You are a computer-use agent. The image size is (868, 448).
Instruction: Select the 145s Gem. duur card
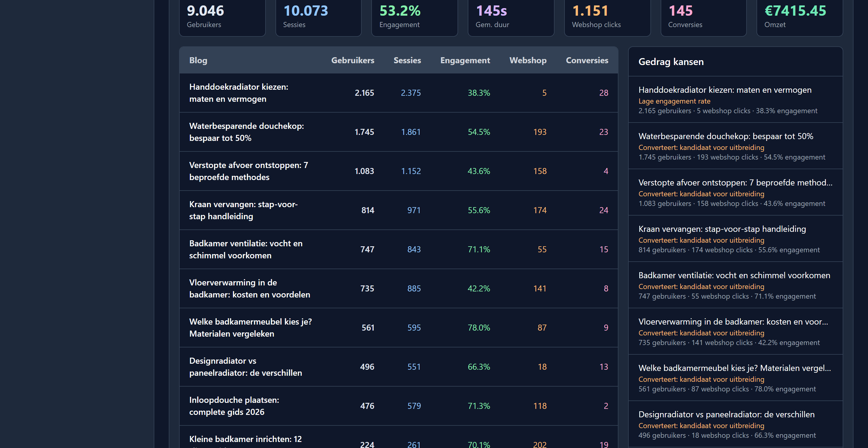tap(511, 17)
